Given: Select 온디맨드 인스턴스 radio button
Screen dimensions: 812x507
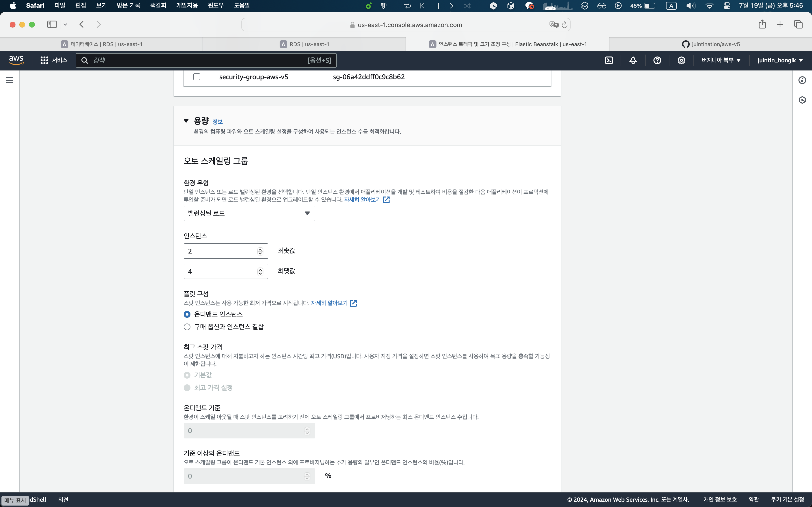Looking at the screenshot, I should [x=187, y=314].
